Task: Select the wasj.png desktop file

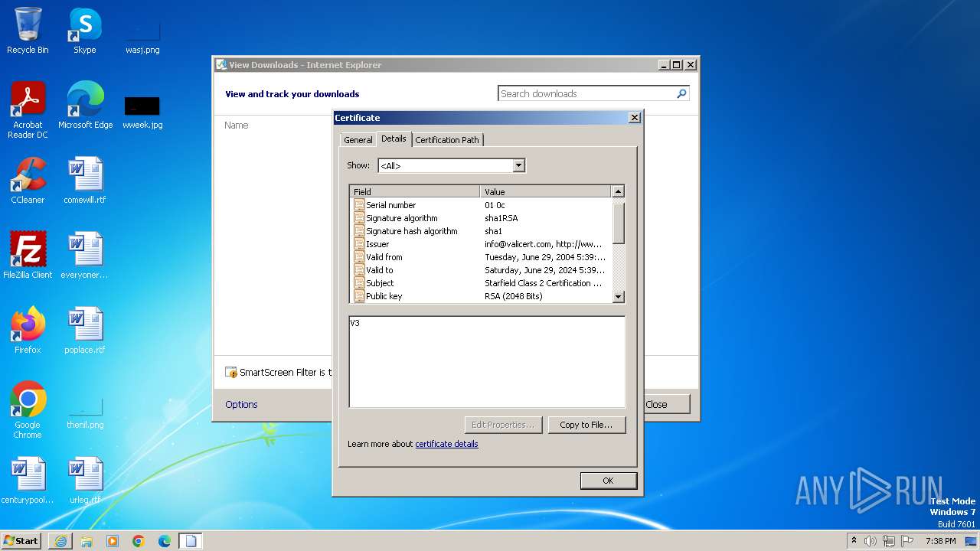Action: pos(142,31)
